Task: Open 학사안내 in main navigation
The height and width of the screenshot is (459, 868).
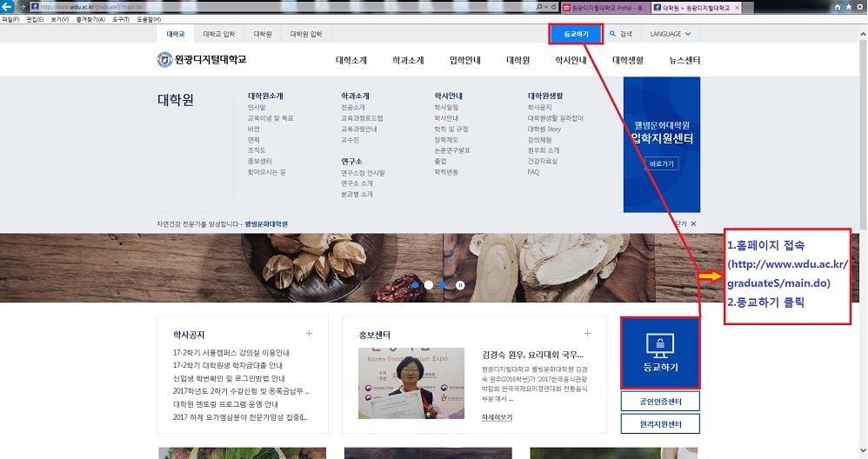Action: [571, 60]
